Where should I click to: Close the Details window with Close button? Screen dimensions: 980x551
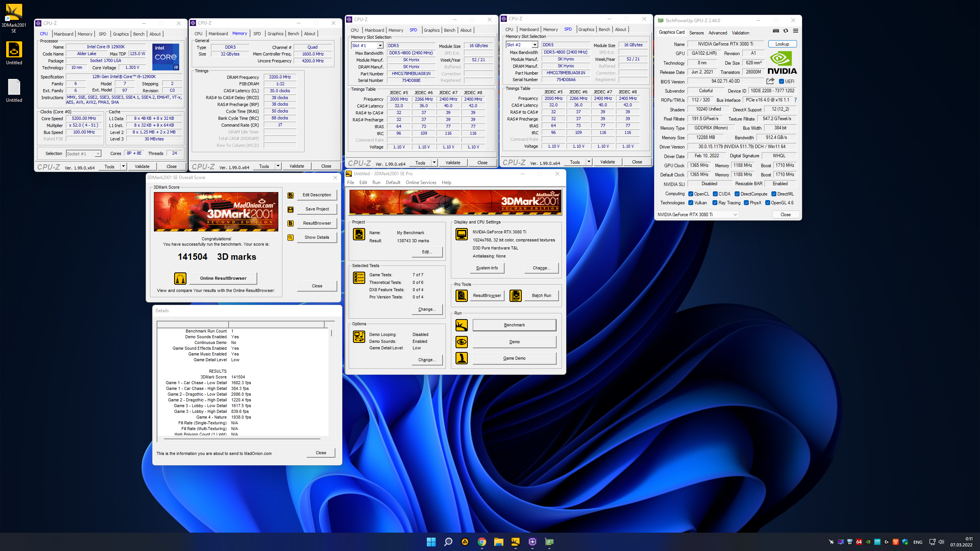(321, 453)
